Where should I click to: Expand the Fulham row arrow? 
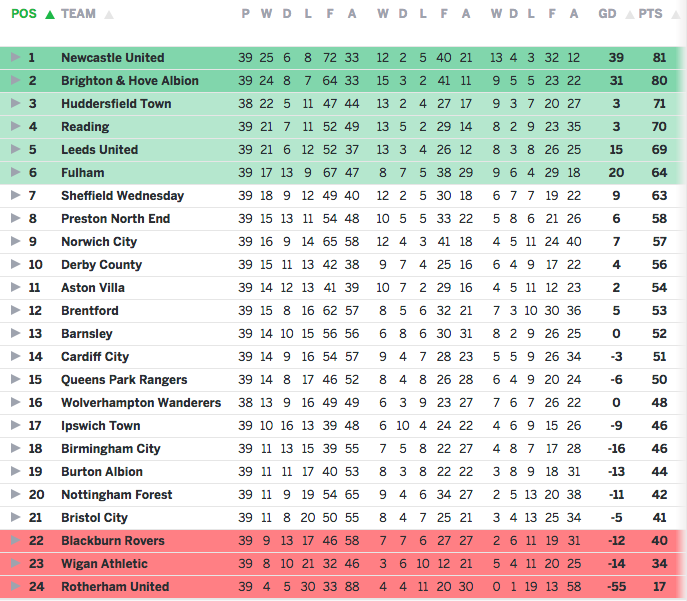[15, 173]
